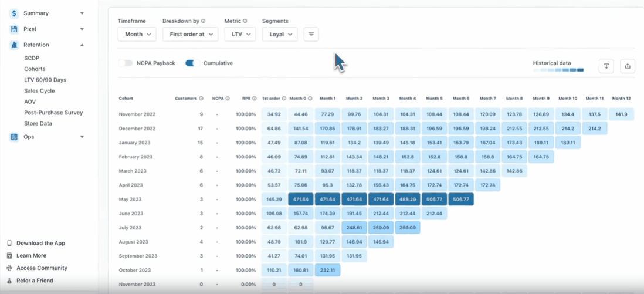Click the filter icon beside Segments dropdown

click(x=311, y=35)
